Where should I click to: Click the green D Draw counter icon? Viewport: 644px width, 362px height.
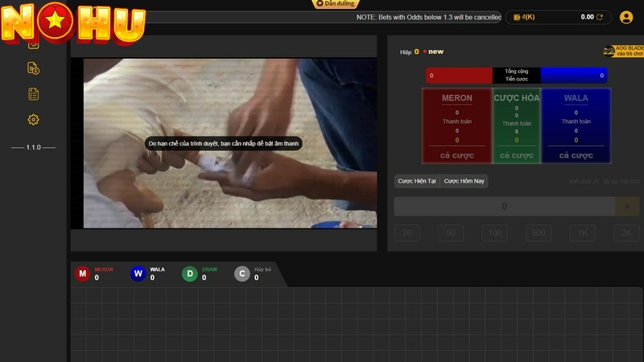point(190,274)
